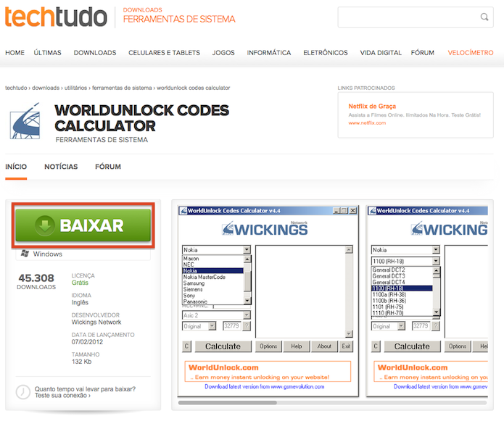The width and height of the screenshot is (504, 424).
Task: Click scroll-down arrow of brand list
Action: 247,301
